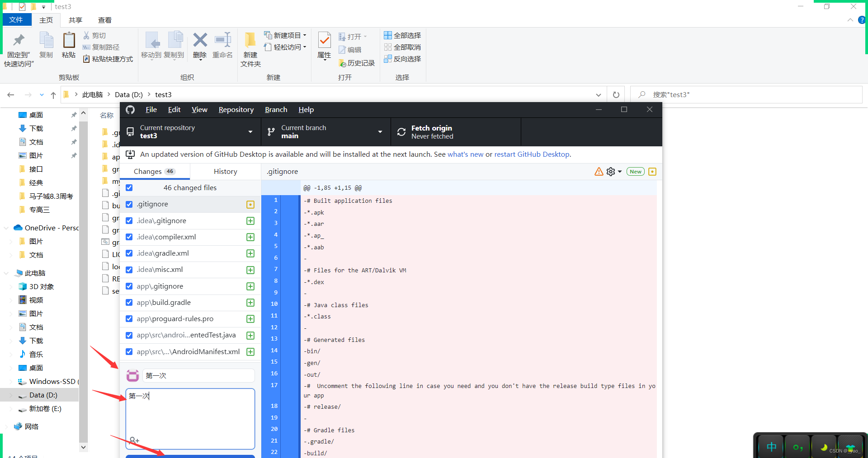The width and height of the screenshot is (868, 458).
Task: Click the Fetch origin button
Action: tap(456, 132)
